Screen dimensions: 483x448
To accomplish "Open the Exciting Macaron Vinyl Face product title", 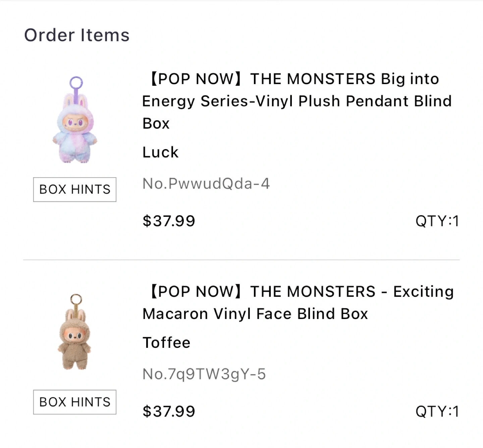I will (298, 303).
